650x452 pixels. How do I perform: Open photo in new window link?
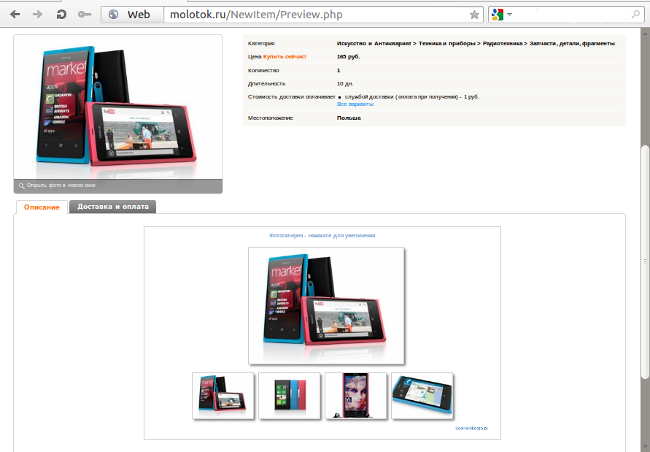pyautogui.click(x=61, y=185)
